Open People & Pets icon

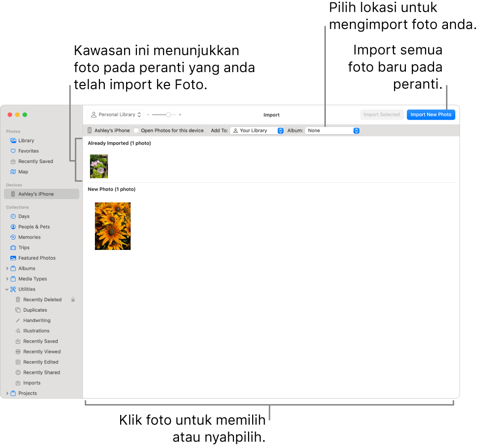click(13, 227)
